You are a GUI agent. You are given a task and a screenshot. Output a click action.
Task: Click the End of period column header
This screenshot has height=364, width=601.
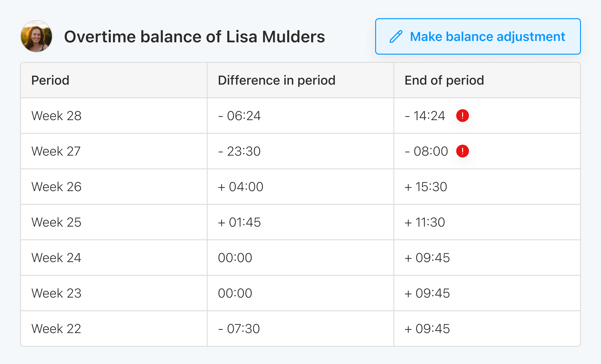click(444, 80)
